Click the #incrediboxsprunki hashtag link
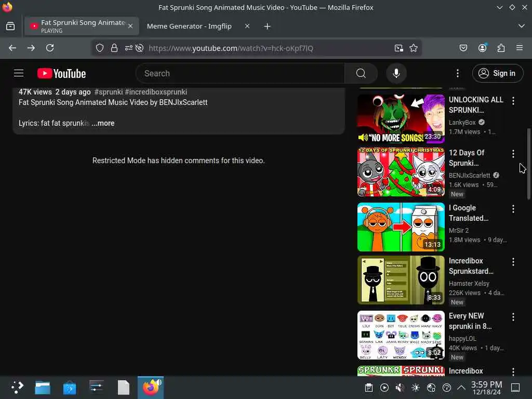532x399 pixels. [x=156, y=92]
